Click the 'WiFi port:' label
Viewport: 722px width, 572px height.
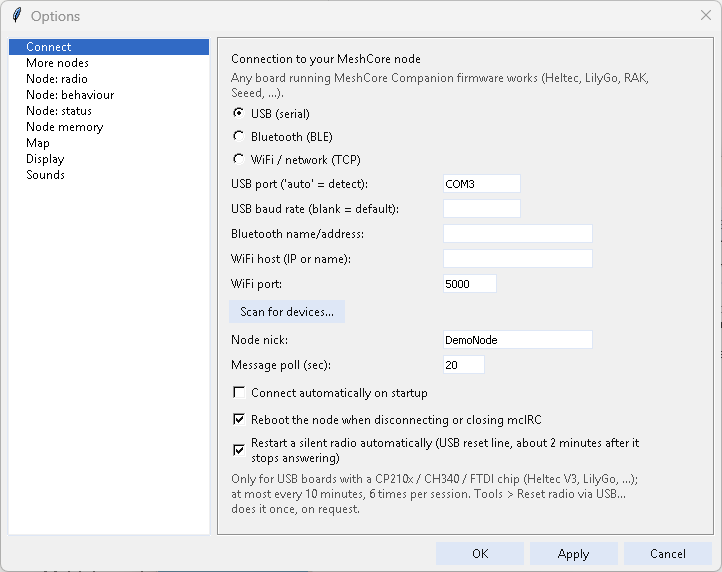256,284
